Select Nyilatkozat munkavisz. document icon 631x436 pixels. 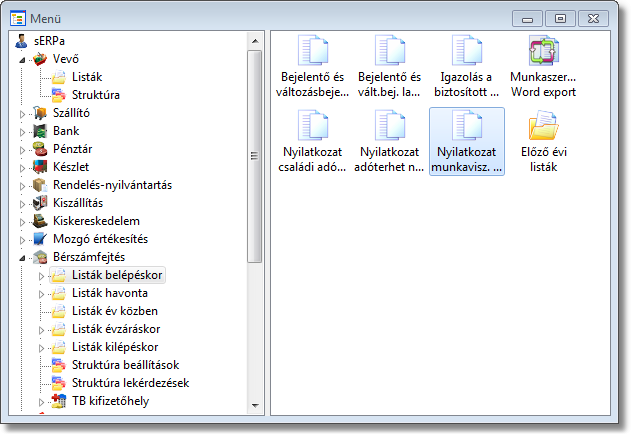(x=467, y=125)
